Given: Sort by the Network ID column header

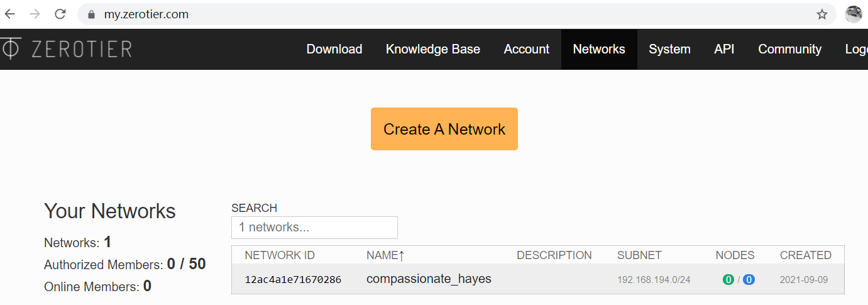Looking at the screenshot, I should coord(280,255).
